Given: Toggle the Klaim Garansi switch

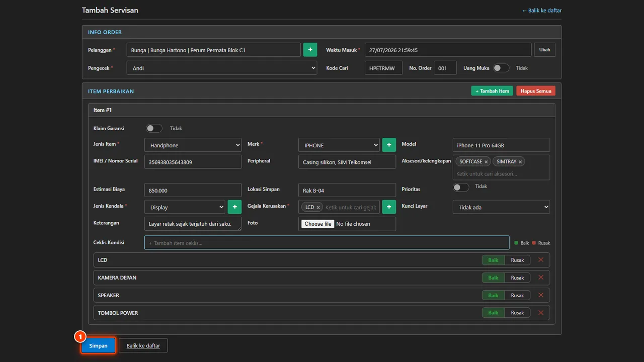Looking at the screenshot, I should pos(154,128).
